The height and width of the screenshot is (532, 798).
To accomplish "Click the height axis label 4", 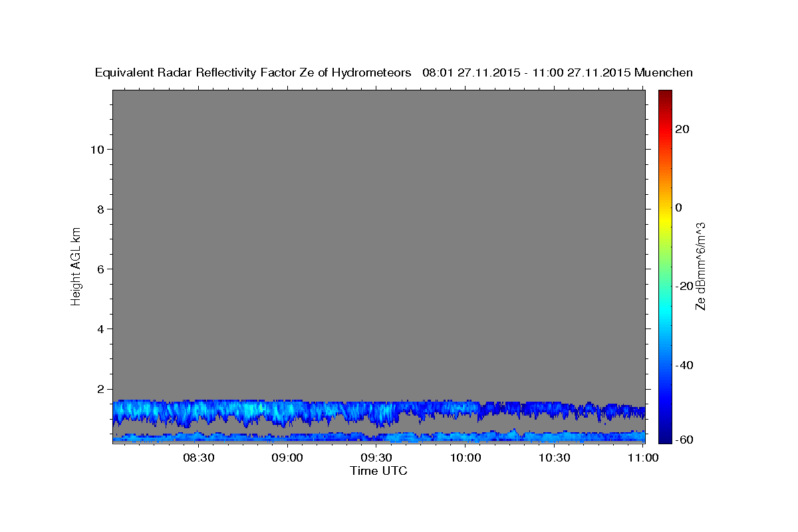I will 99,329.
